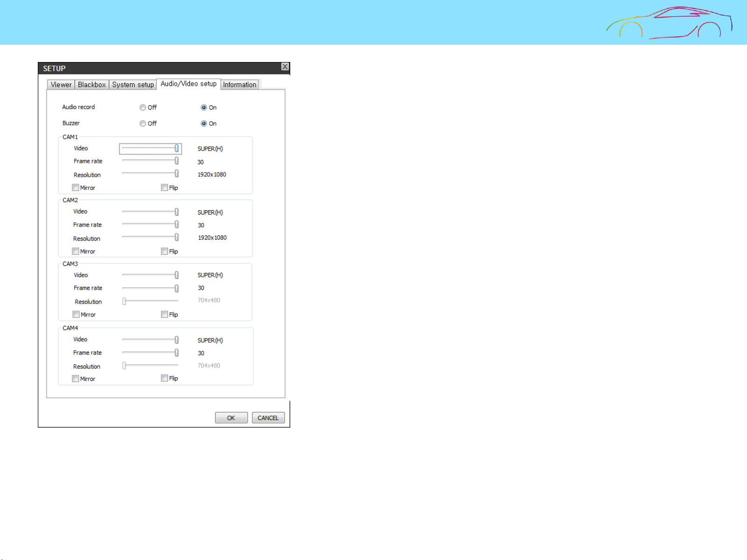
Task: Click the CAM4 frame rate value 30
Action: pyautogui.click(x=201, y=353)
